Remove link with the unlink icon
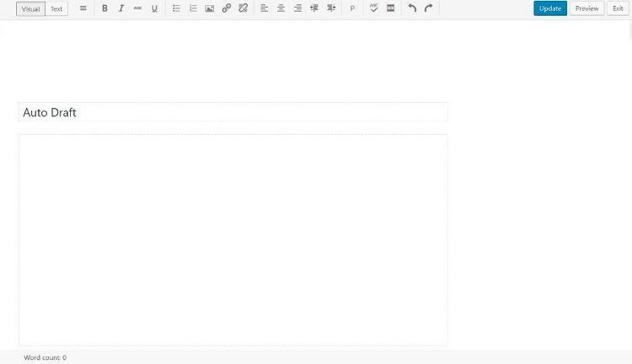The width and height of the screenshot is (632, 364). 243,8
